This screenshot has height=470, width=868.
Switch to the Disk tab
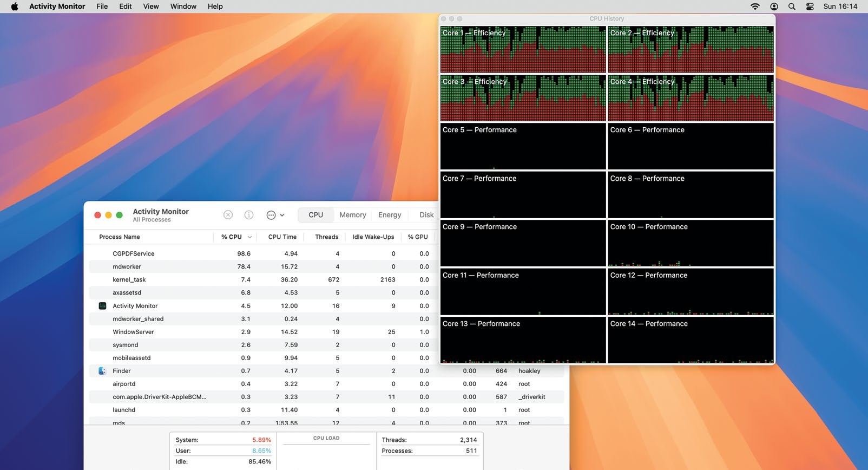(426, 215)
